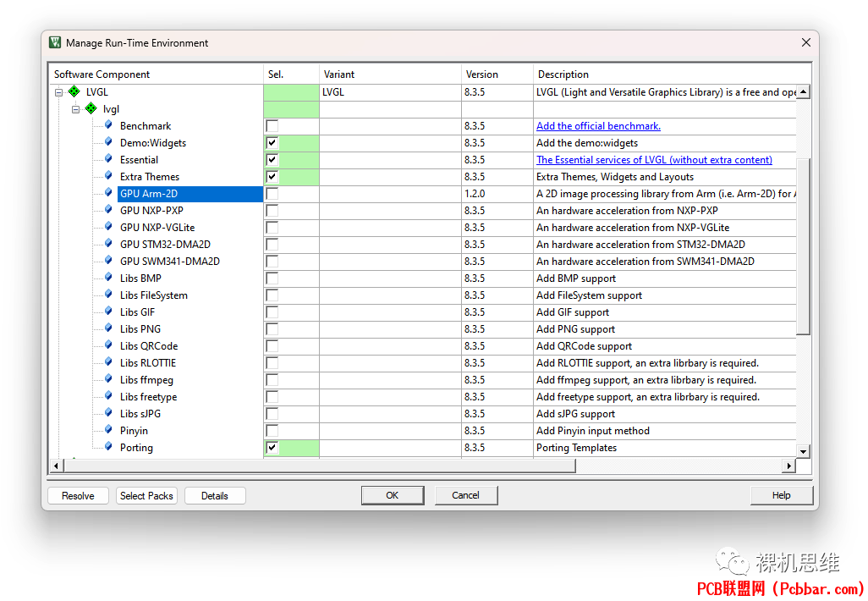Enable the Libs PNG checkbox

tap(272, 329)
